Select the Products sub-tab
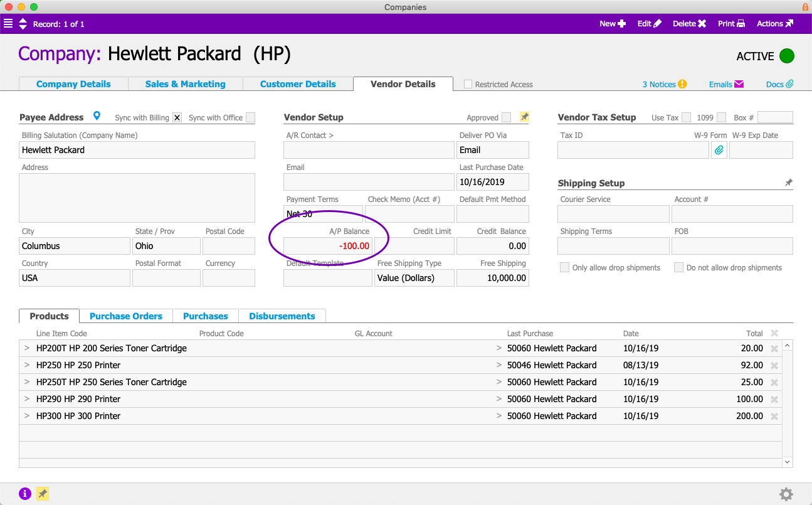812x505 pixels. (x=49, y=316)
